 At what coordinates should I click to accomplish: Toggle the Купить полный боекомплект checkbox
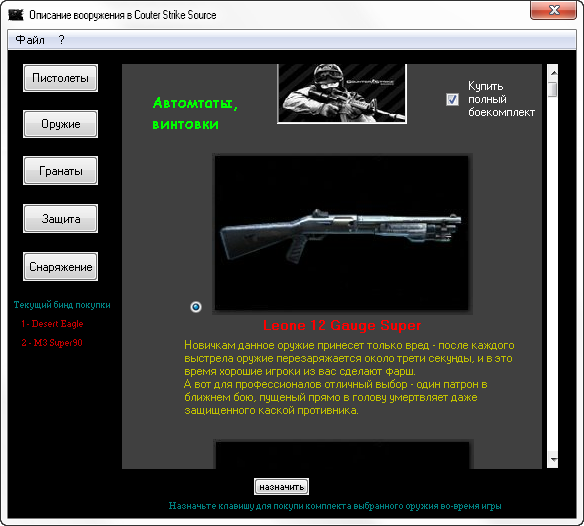[452, 99]
